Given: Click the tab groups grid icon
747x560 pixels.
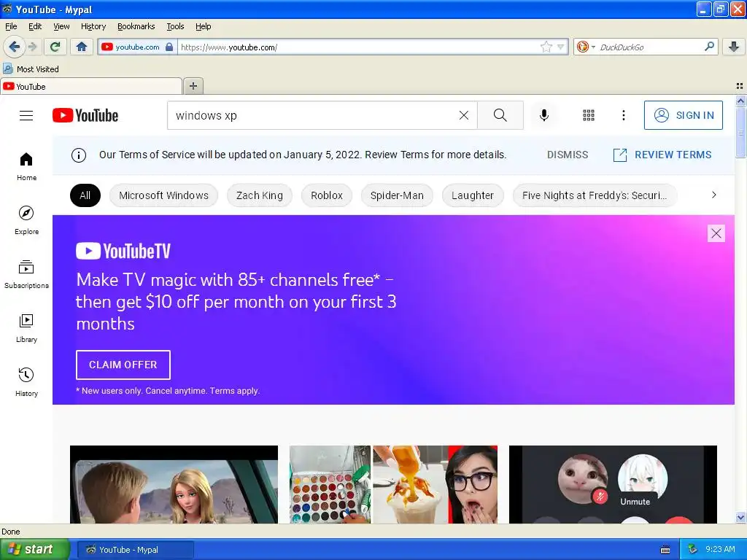Looking at the screenshot, I should tap(740, 86).
